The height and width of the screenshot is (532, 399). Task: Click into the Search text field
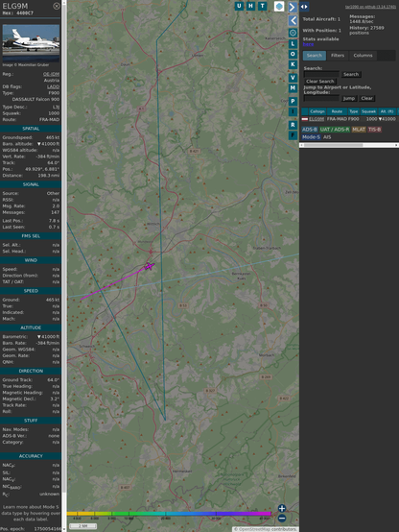(321, 74)
